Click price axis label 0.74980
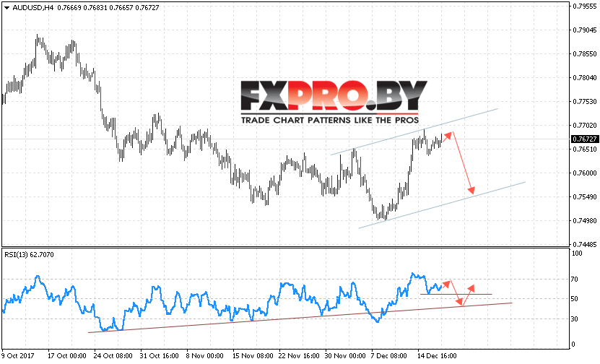The height and width of the screenshot is (364, 600). (584, 220)
